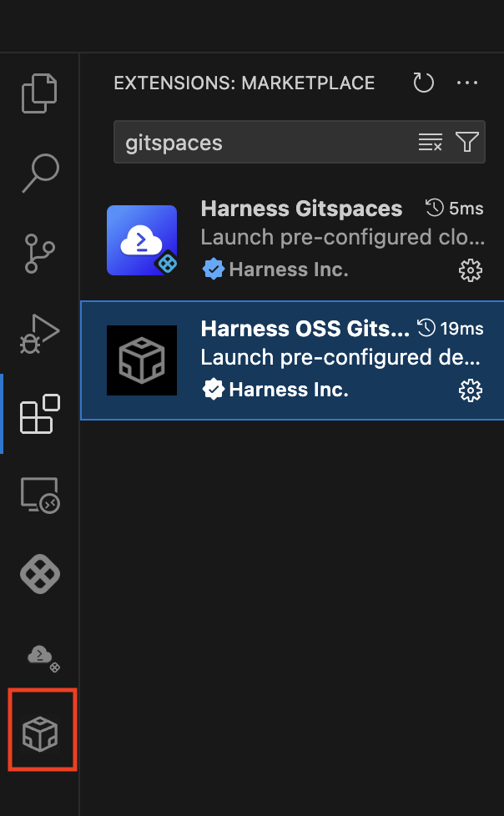The width and height of the screenshot is (504, 816).
Task: Open the Views and More Actions menu
Action: 467,83
